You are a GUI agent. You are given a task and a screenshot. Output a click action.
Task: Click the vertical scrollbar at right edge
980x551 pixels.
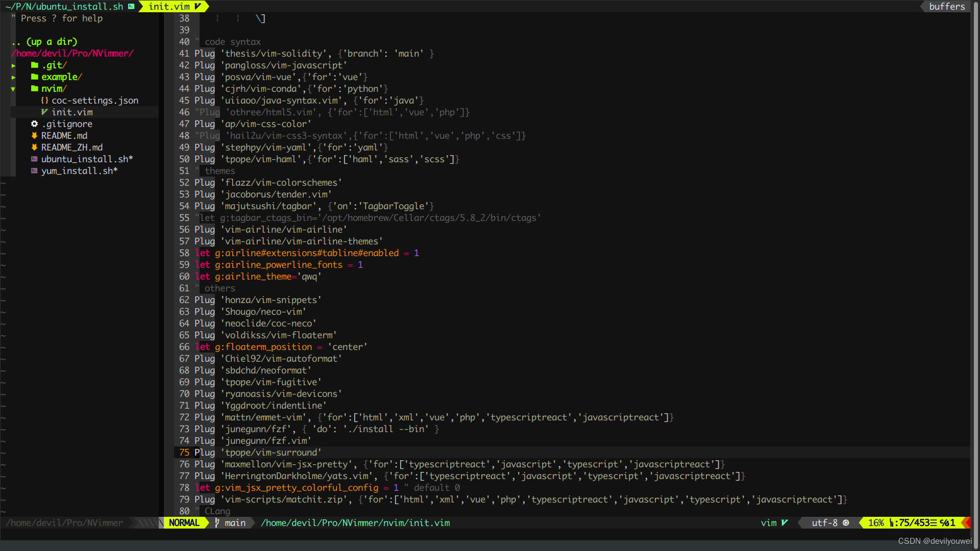tap(975, 275)
